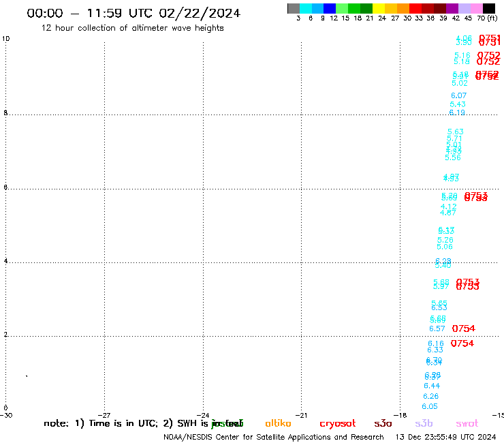Click the black legend swatch at the end
Image resolution: width=504 pixels, height=443 pixels.
click(x=488, y=8)
